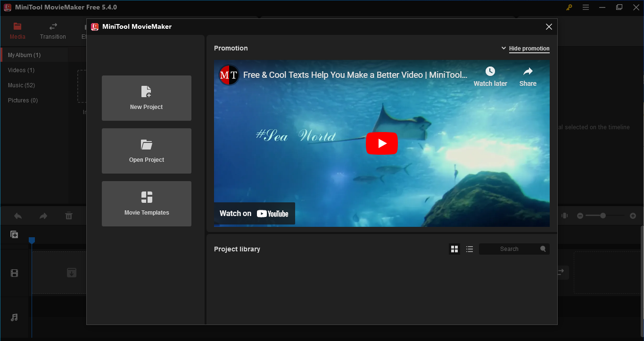Click the audio track music note icon
The height and width of the screenshot is (341, 644).
click(14, 317)
